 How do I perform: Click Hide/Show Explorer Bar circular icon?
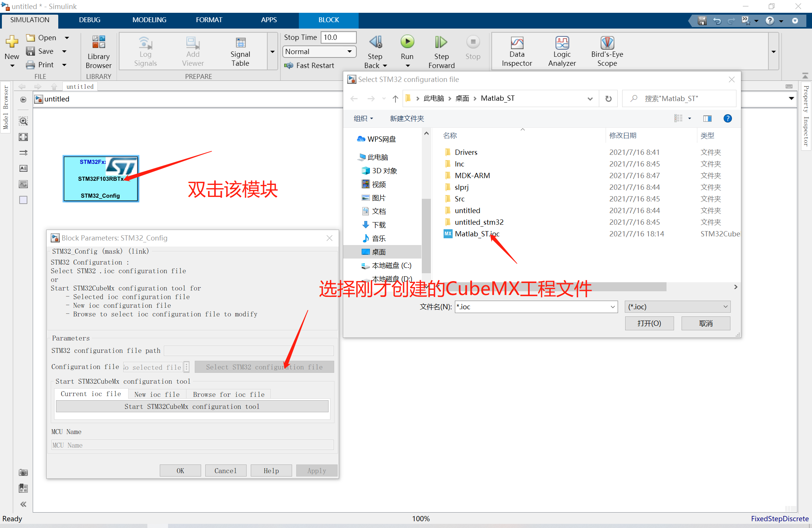click(x=23, y=100)
